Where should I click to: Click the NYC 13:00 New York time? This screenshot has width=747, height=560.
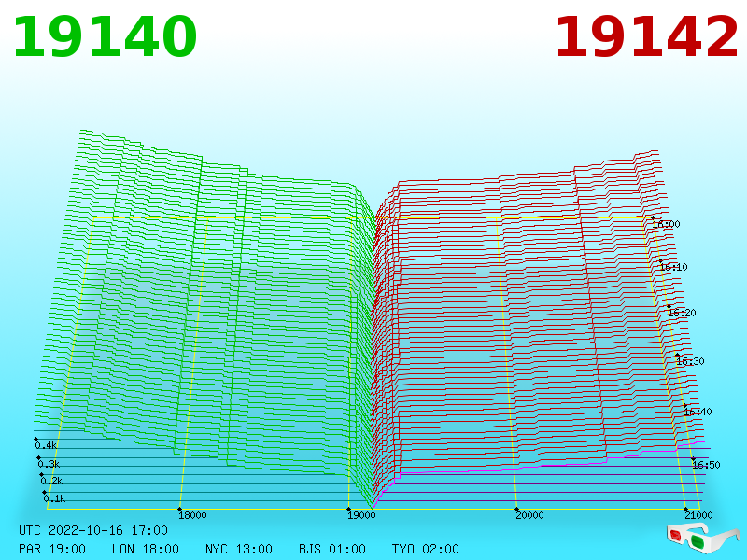239,549
